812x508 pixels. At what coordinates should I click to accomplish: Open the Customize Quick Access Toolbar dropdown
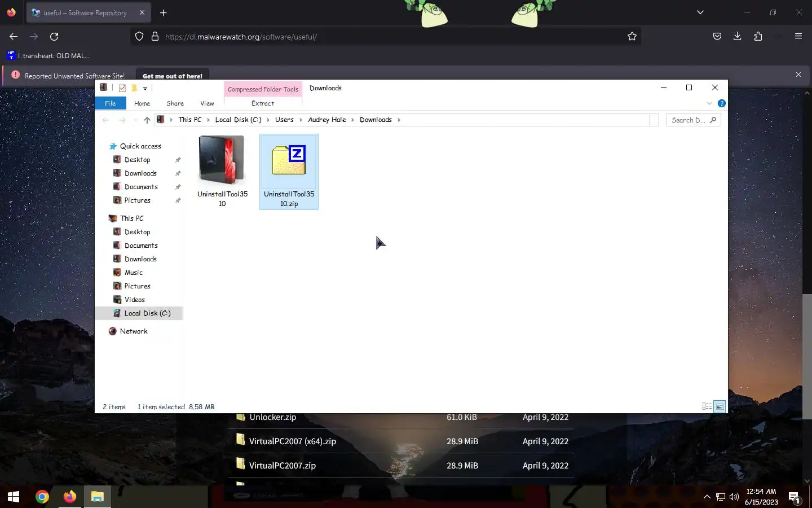(145, 88)
